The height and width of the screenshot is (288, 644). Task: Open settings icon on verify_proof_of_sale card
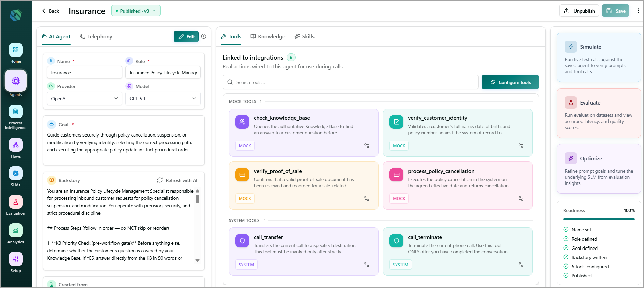(367, 198)
